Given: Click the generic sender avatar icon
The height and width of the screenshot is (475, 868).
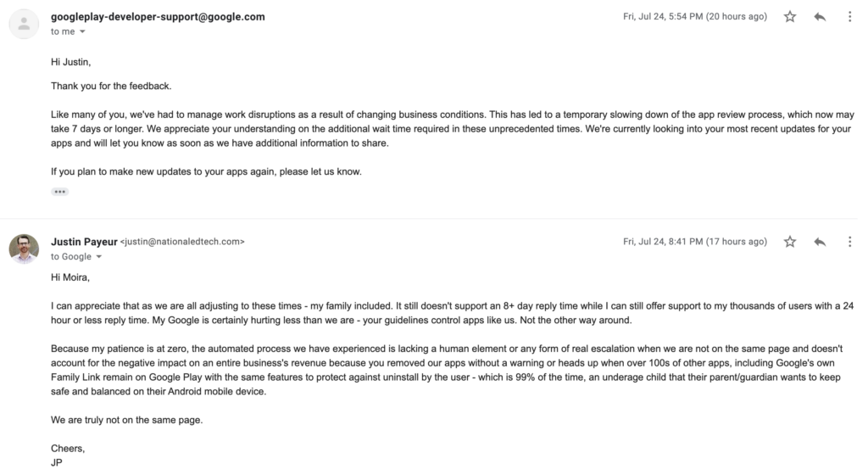Looking at the screenshot, I should point(24,24).
